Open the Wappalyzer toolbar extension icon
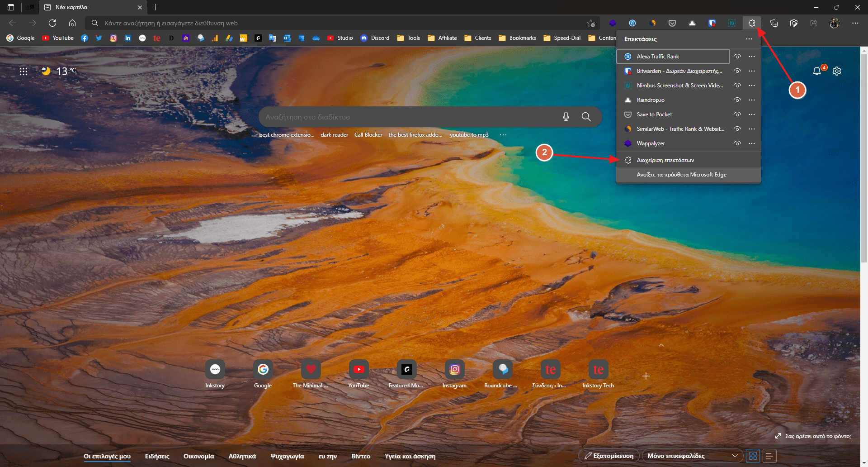This screenshot has width=868, height=467. [x=613, y=23]
